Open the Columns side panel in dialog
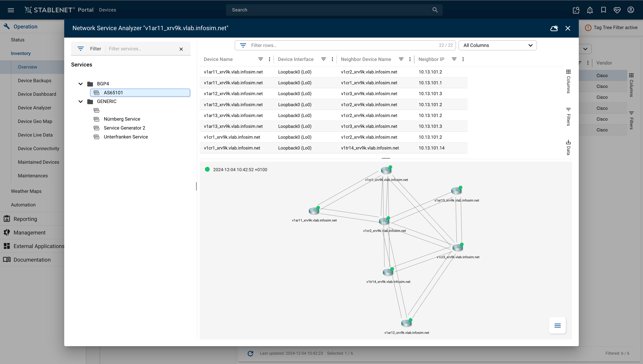This screenshot has height=364, width=643. click(568, 82)
